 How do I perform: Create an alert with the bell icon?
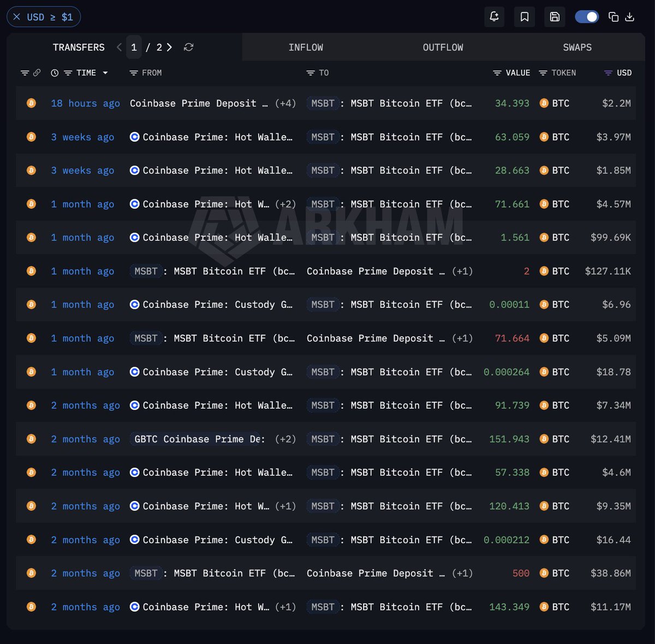(x=494, y=17)
